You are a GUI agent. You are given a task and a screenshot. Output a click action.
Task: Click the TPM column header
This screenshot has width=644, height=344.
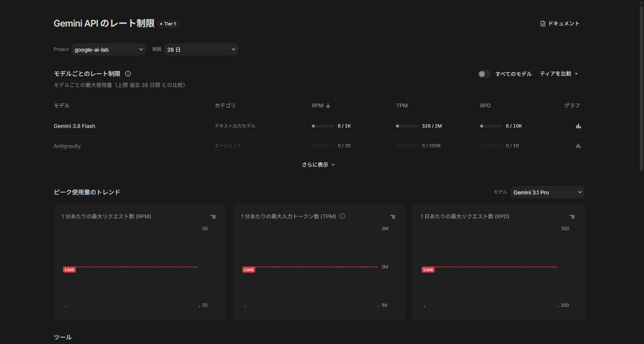coord(402,106)
